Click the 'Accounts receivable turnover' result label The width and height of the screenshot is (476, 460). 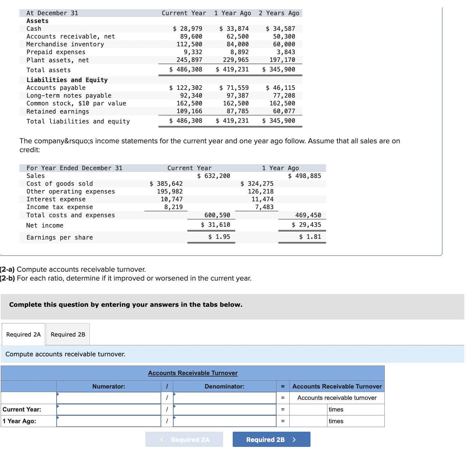tap(337, 398)
